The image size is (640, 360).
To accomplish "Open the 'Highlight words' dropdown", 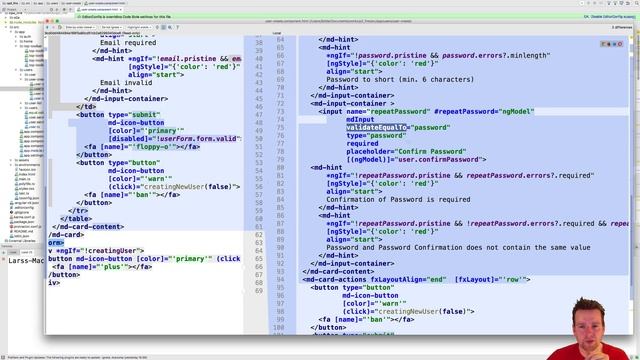I will point(139,27).
